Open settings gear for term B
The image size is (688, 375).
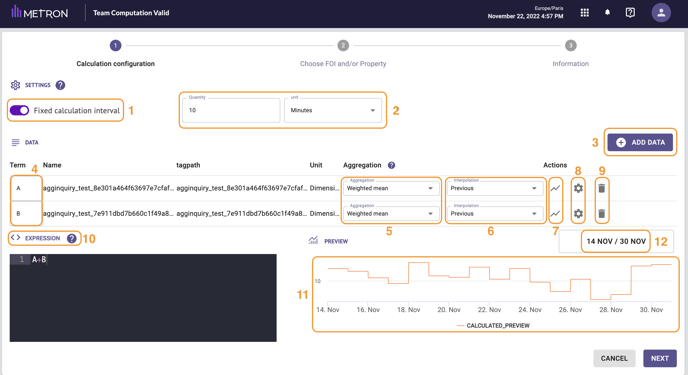pos(578,214)
